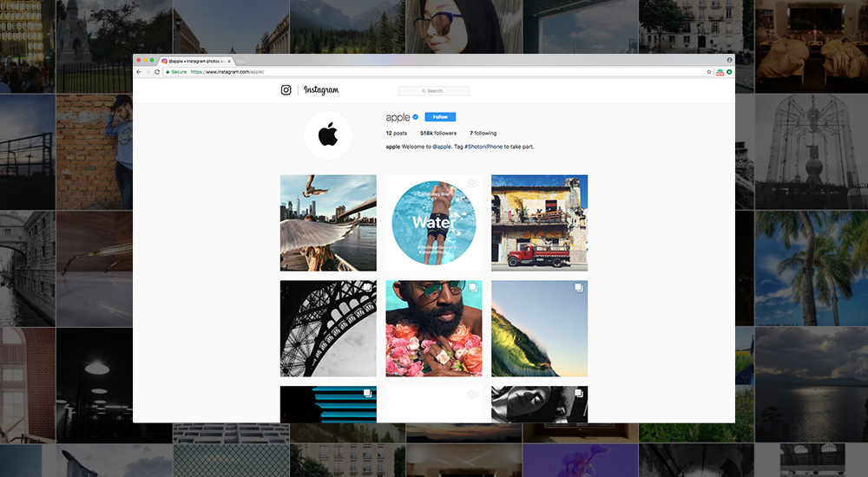Open the bird and city skyline post

pos(328,223)
